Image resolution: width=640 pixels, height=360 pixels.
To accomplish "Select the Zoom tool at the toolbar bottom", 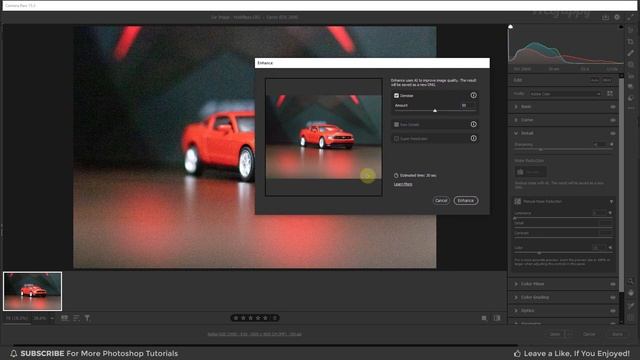I will coord(631,281).
